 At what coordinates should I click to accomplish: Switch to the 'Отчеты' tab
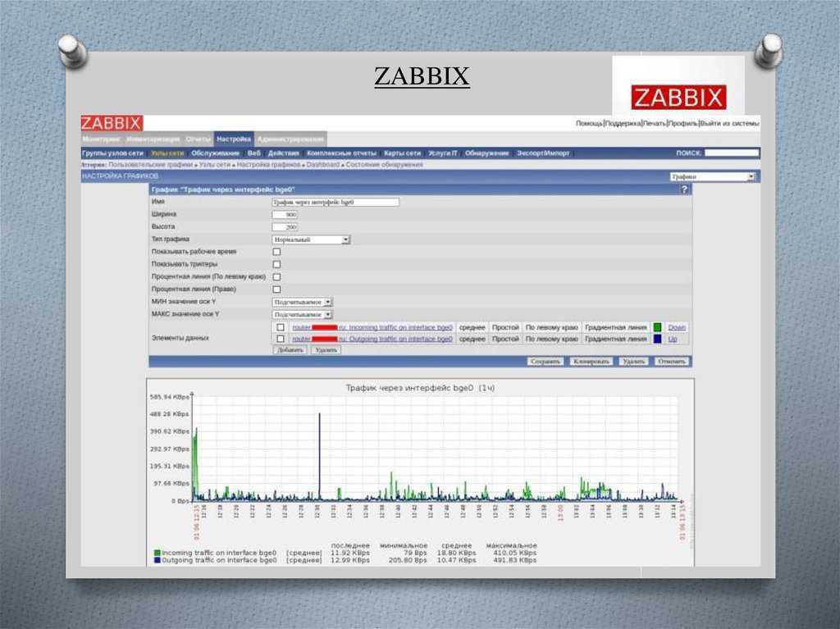click(x=199, y=139)
